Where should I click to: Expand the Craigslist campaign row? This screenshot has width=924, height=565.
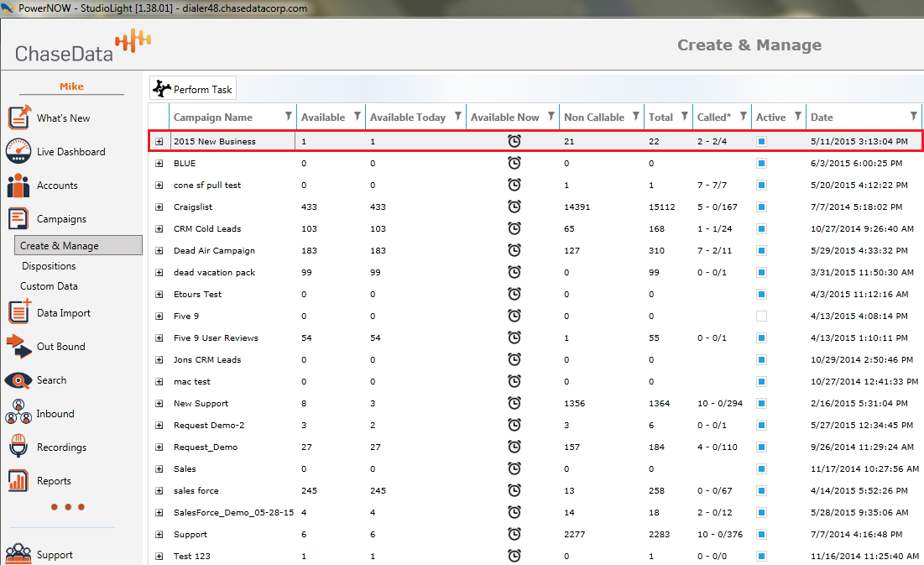(x=159, y=207)
